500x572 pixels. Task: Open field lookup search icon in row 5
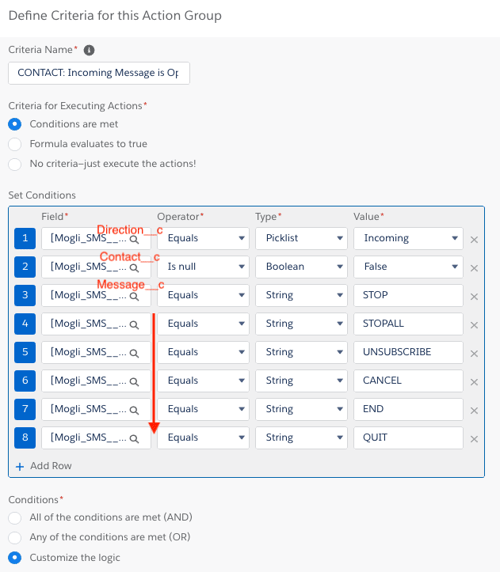134,353
